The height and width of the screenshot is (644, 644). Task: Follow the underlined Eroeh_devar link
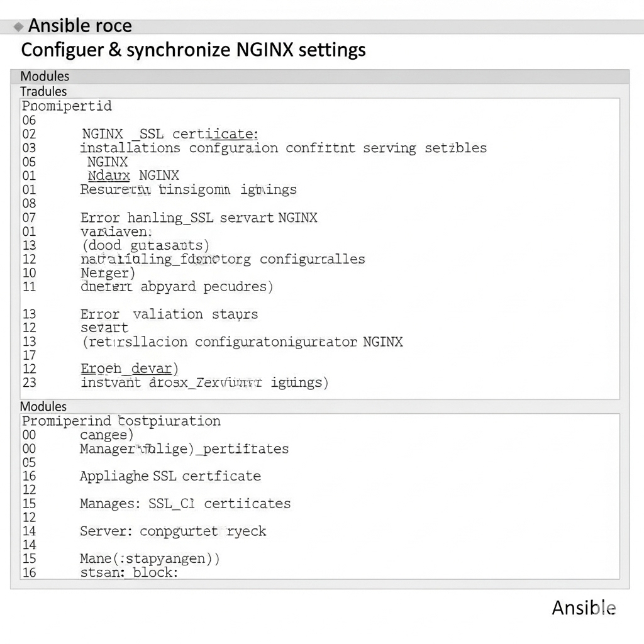(130, 369)
